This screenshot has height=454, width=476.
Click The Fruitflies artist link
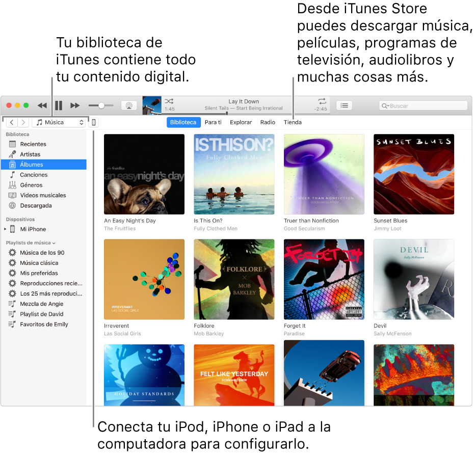(120, 228)
